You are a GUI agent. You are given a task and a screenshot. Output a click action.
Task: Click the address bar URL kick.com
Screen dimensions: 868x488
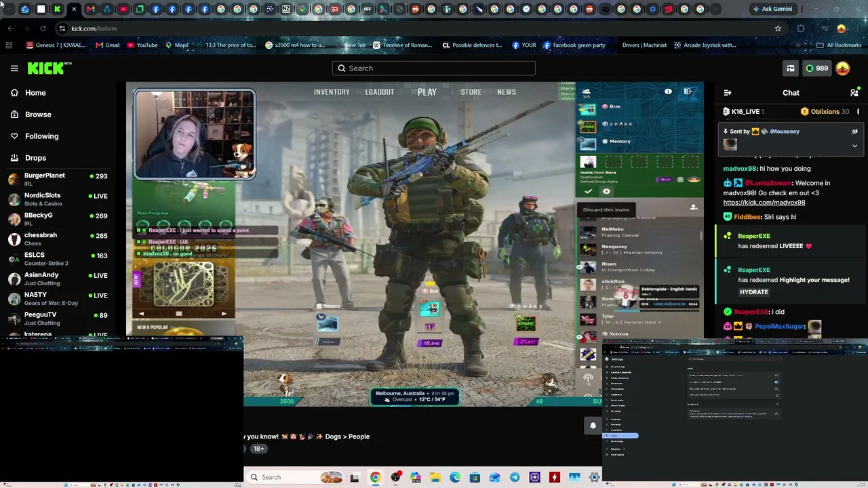click(x=94, y=28)
